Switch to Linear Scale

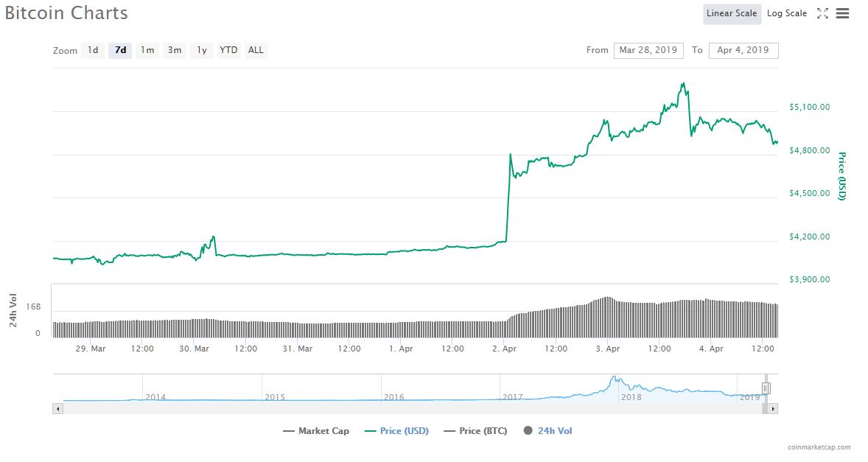(731, 13)
